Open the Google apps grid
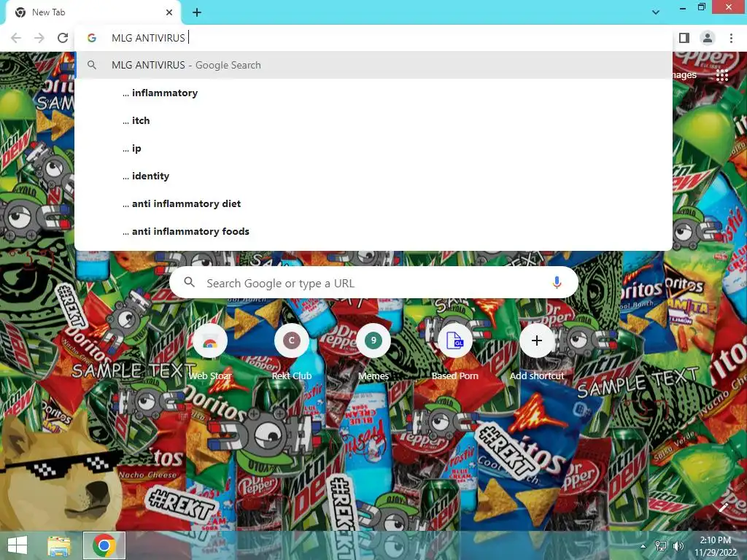This screenshot has width=747, height=560. click(x=722, y=75)
